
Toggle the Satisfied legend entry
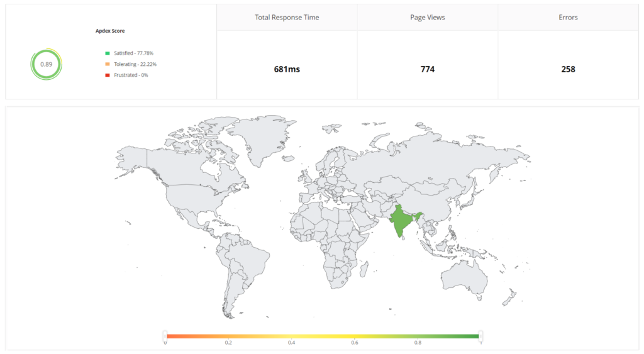tap(130, 53)
